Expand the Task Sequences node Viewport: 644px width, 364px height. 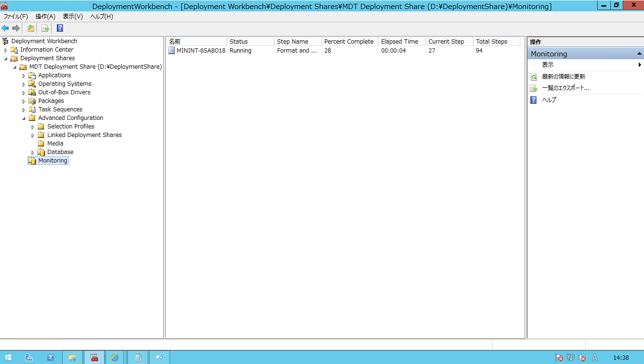[x=24, y=110]
